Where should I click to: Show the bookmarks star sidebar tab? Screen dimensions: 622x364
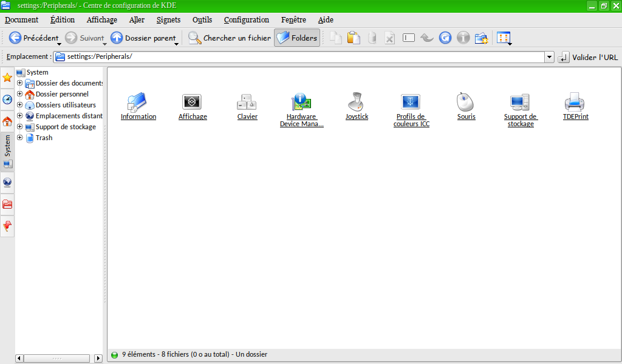[7, 78]
